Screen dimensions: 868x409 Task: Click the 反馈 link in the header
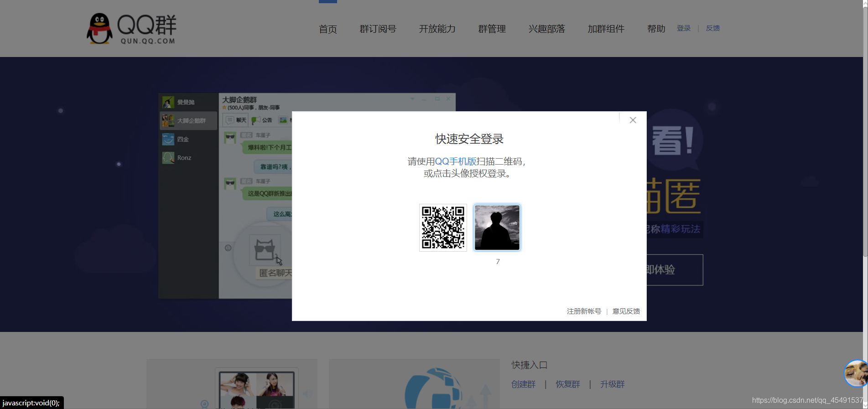713,28
